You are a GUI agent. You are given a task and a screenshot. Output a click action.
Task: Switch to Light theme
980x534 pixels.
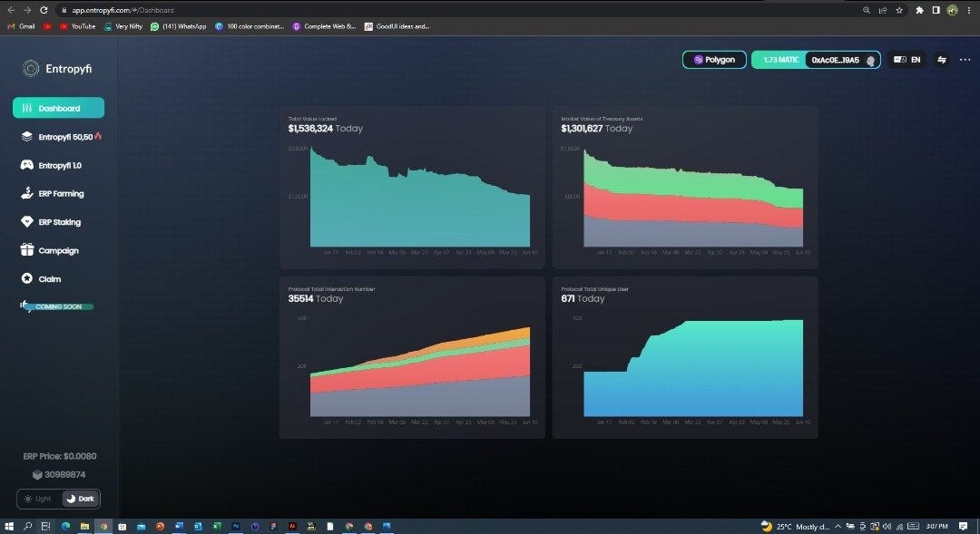pos(38,499)
